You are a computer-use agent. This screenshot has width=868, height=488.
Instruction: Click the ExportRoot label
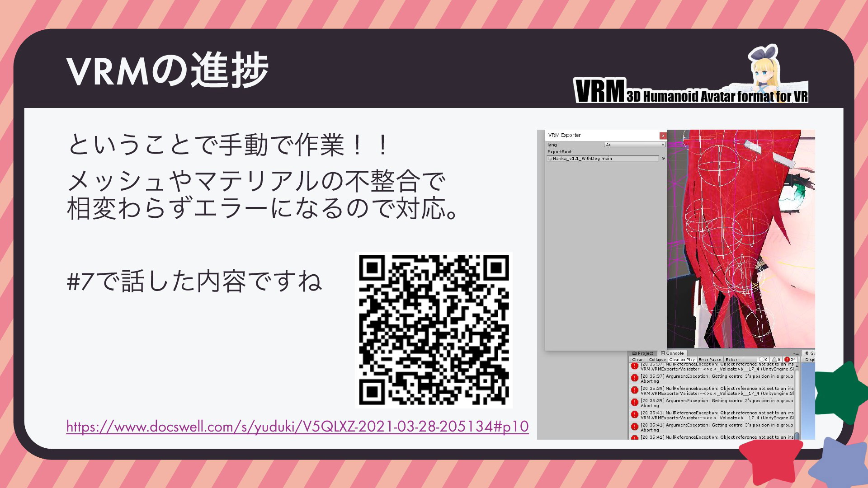(x=559, y=152)
